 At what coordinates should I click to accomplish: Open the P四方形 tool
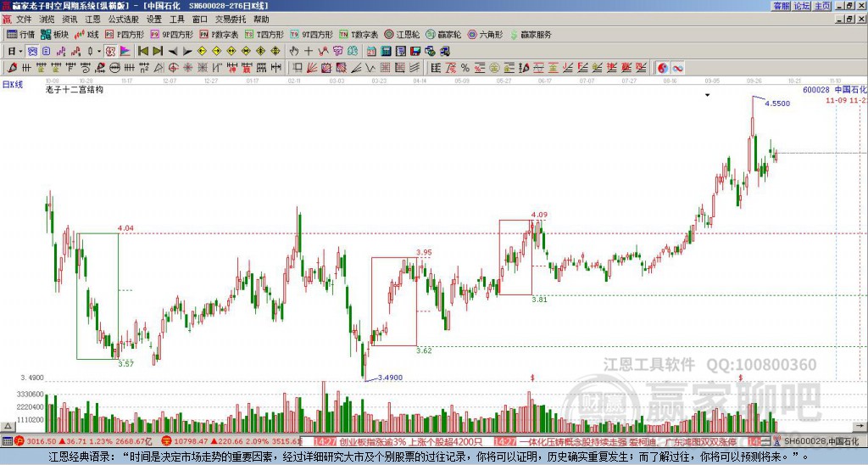pyautogui.click(x=125, y=34)
